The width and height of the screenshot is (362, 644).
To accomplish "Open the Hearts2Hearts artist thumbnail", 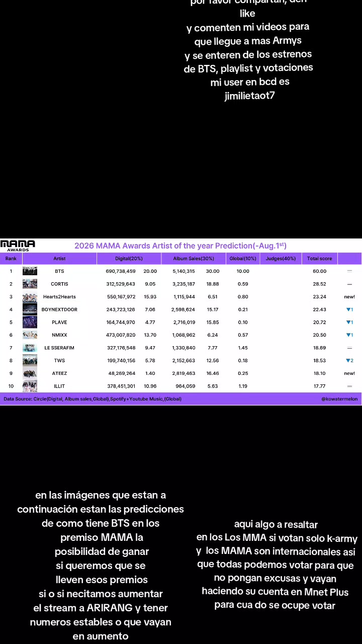I will pos(30,297).
